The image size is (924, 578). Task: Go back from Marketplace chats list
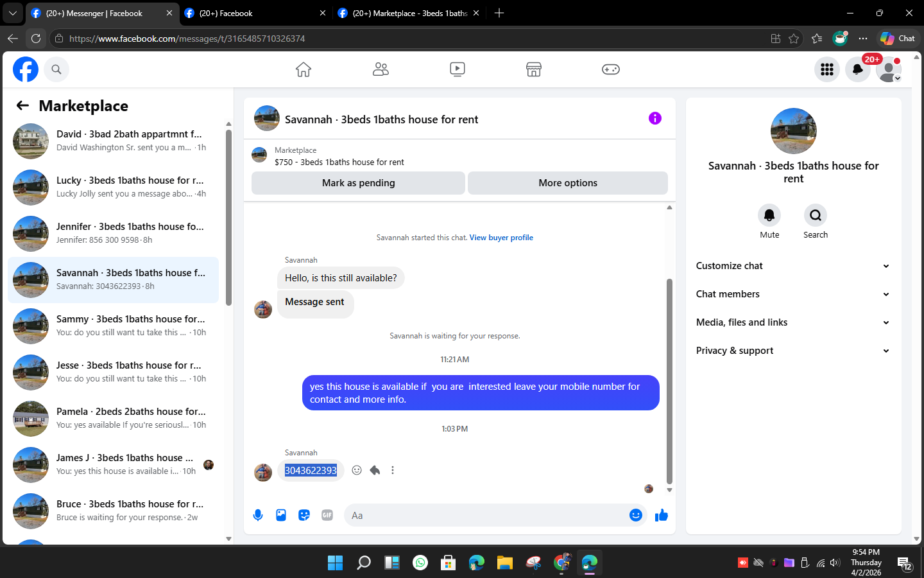(x=22, y=106)
